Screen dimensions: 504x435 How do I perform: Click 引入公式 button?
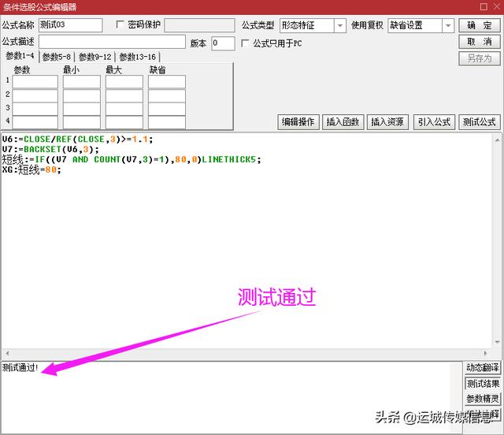(x=434, y=122)
